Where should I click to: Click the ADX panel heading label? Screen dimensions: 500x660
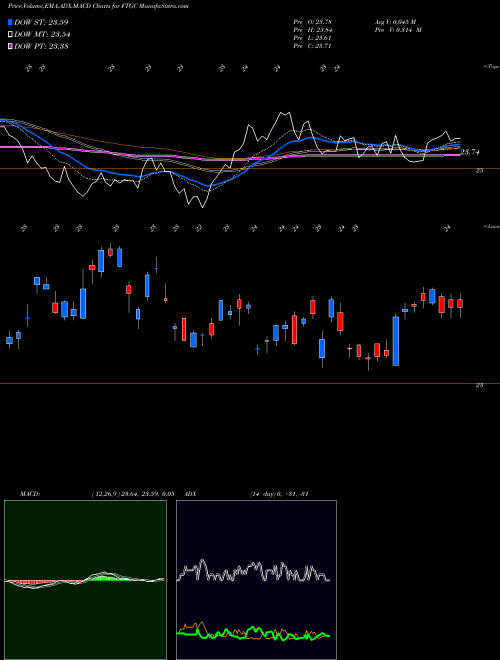coord(190,494)
